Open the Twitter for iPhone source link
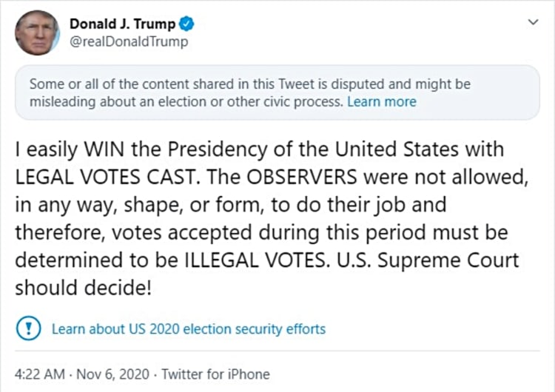 click(x=215, y=374)
